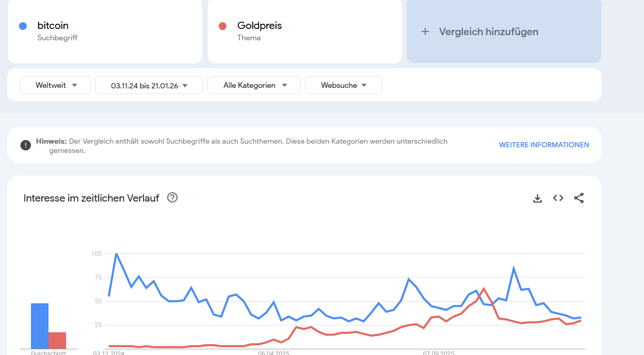Image resolution: width=644 pixels, height=355 pixels.
Task: Click the red Goldpreis color dot
Action: point(223,26)
